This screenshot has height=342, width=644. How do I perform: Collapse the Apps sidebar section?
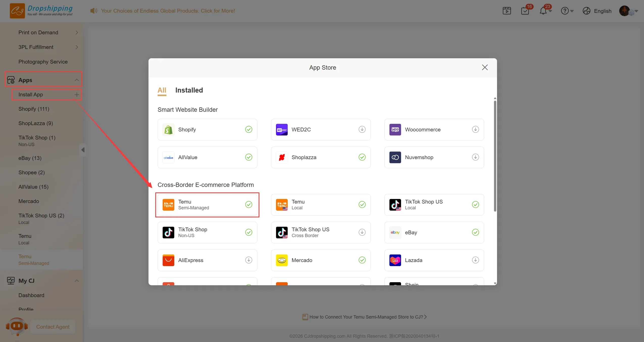[77, 80]
